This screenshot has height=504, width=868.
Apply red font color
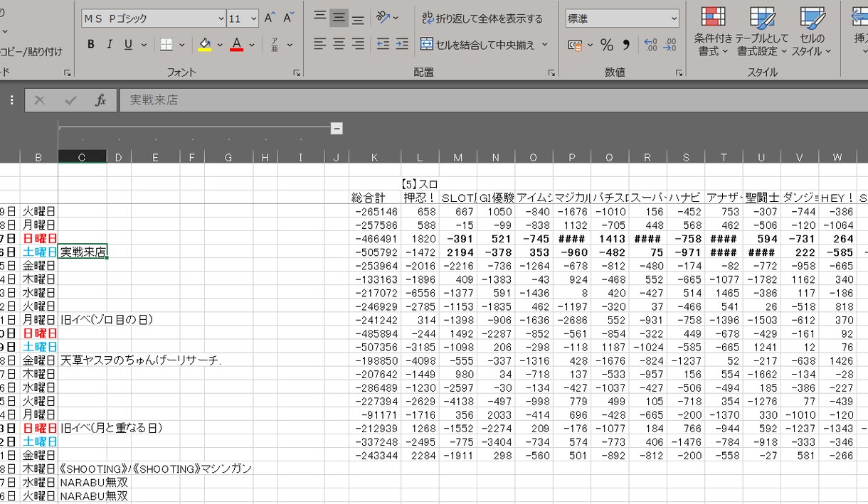click(x=237, y=45)
